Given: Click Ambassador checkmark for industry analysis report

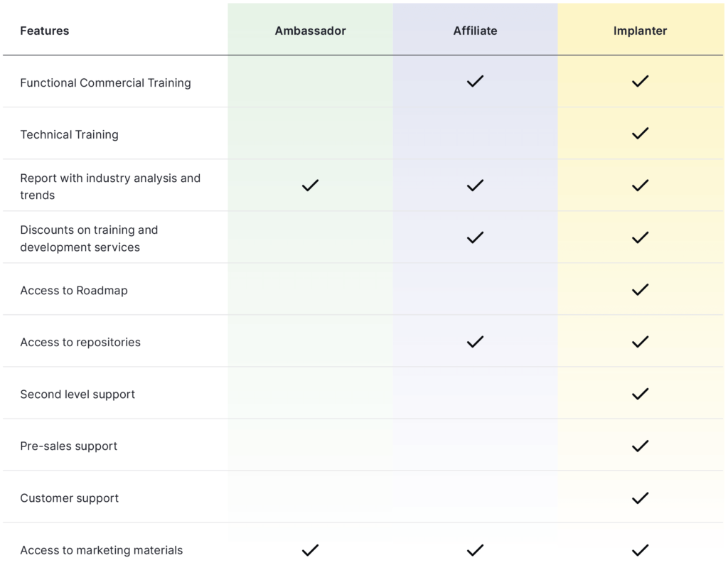Looking at the screenshot, I should click(x=310, y=186).
